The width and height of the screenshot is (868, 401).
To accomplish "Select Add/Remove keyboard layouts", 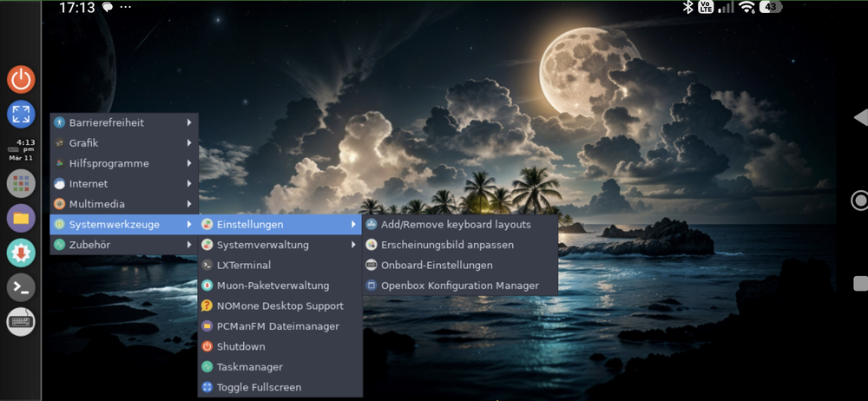I will [x=456, y=224].
